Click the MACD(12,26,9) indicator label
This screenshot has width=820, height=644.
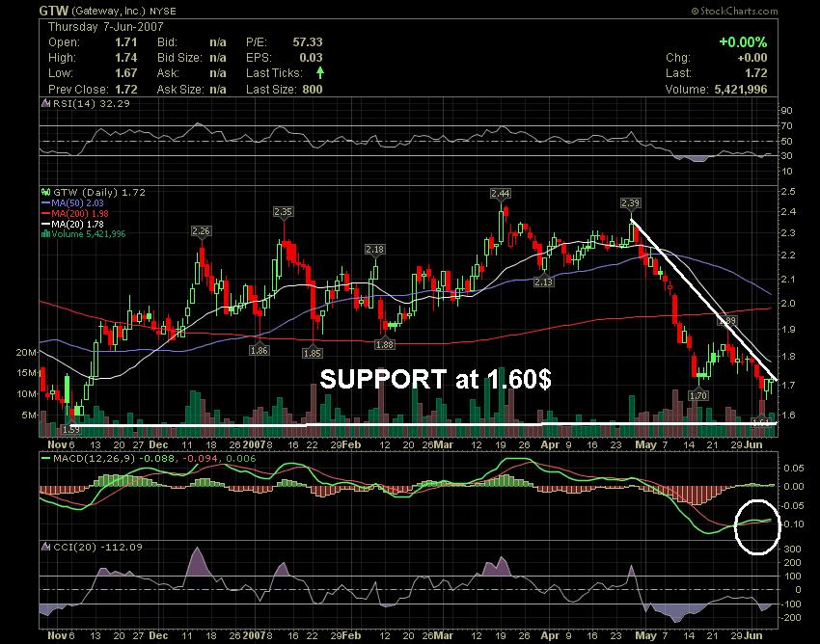click(x=94, y=459)
